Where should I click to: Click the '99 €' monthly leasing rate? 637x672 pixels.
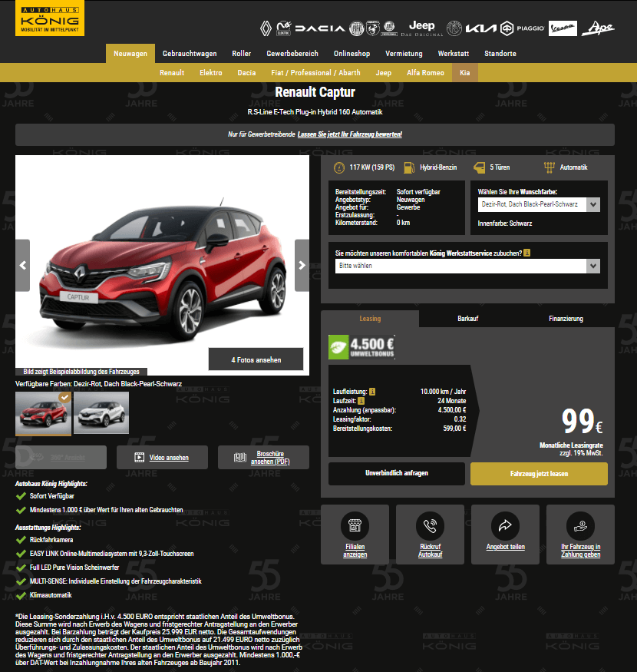click(x=582, y=422)
